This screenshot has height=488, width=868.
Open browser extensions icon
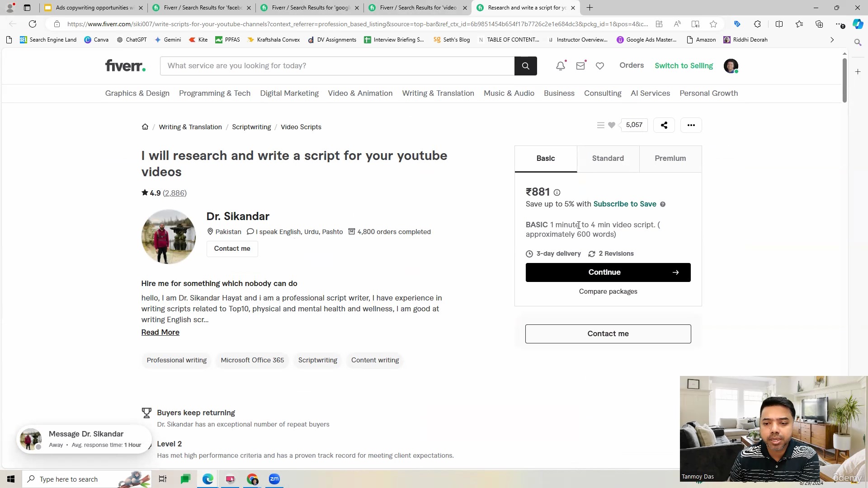[x=758, y=24]
